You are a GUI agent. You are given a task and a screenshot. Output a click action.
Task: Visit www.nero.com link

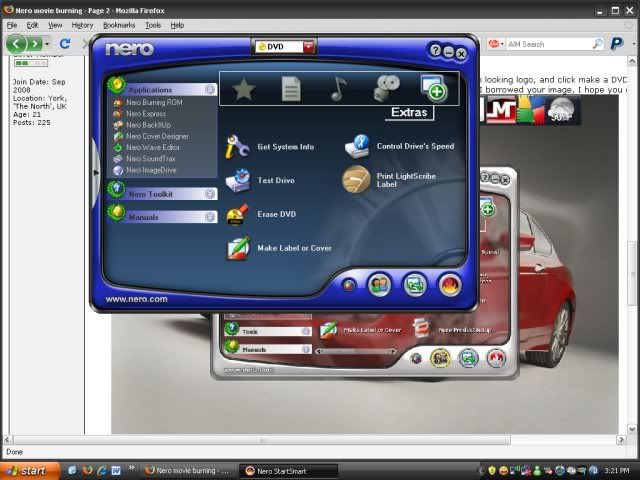[136, 299]
